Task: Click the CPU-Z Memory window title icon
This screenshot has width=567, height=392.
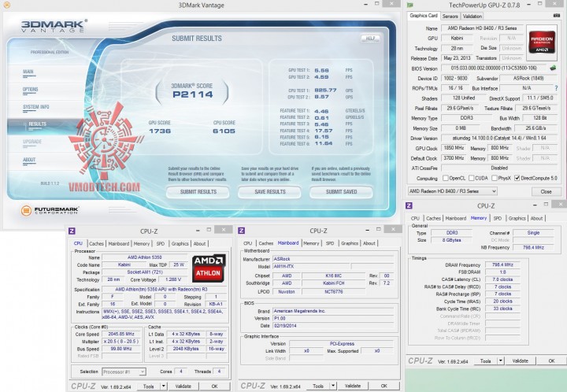Action: coord(409,205)
